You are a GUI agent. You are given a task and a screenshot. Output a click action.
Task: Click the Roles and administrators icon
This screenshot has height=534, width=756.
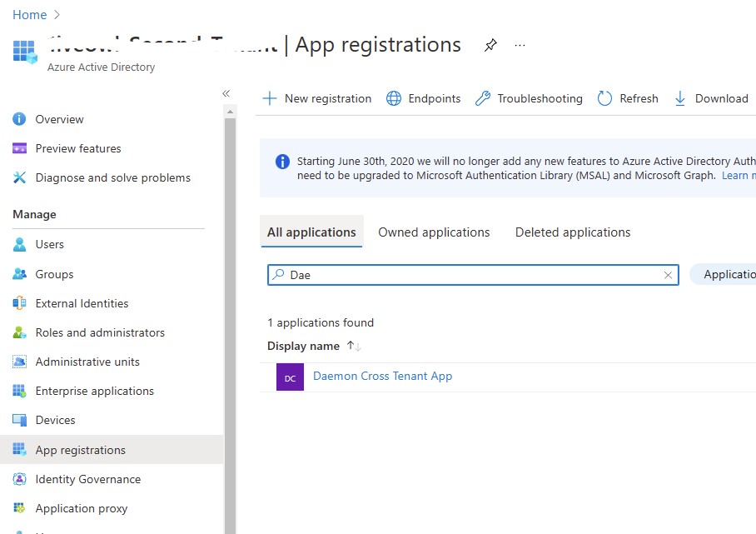(19, 332)
